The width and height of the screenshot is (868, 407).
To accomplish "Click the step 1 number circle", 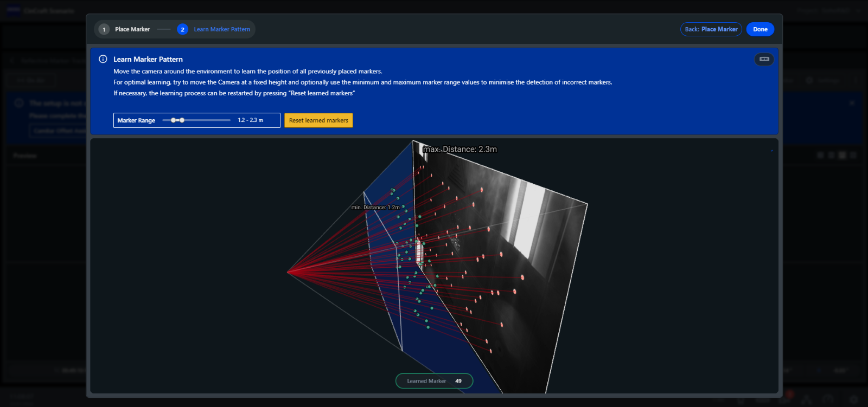I will (104, 29).
